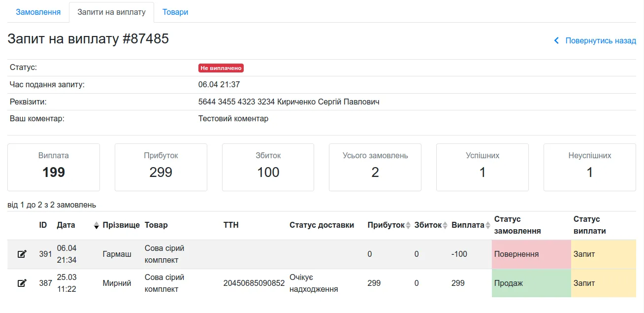The image size is (644, 313).
Task: Click Запит cell in Мирний row
Action: tap(604, 283)
